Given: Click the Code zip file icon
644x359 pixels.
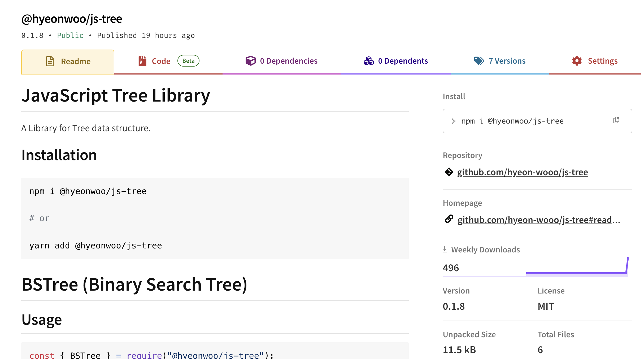Looking at the screenshot, I should tap(142, 61).
